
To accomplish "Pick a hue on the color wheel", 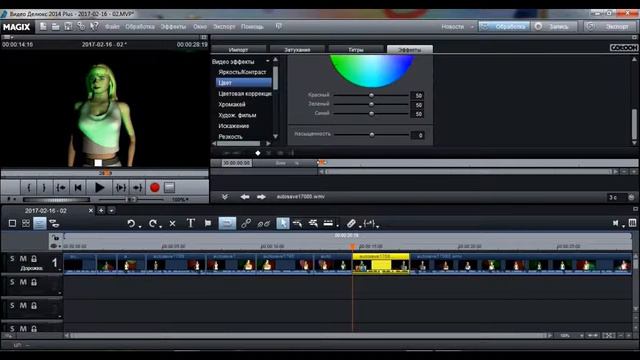I will (371, 70).
